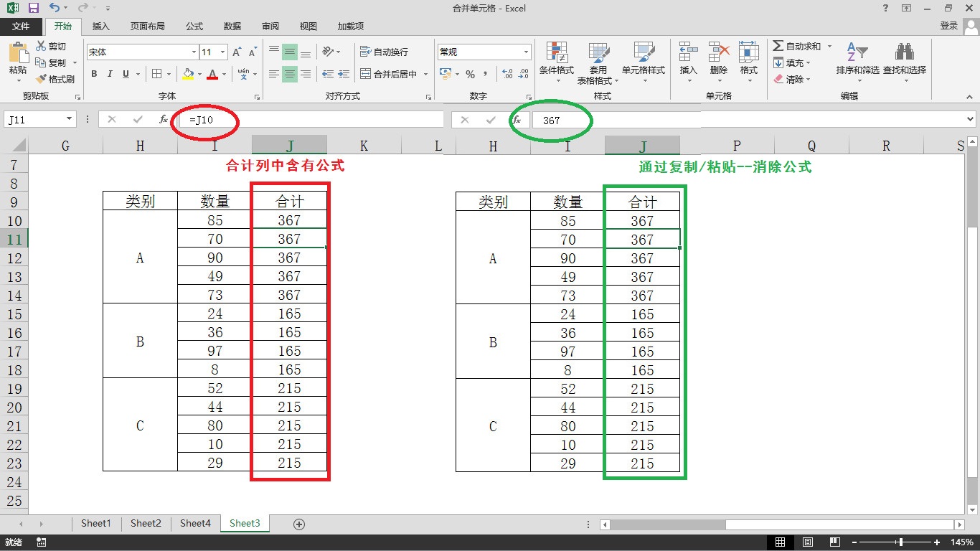Click AutoSum (自动求和) button
Image resolution: width=980 pixels, height=551 pixels.
(797, 46)
